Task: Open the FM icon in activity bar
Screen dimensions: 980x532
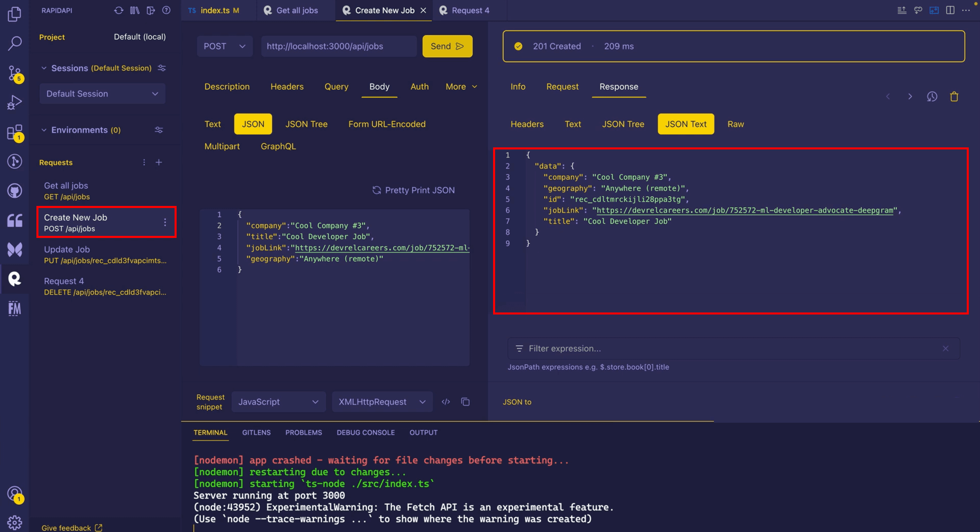Action: coord(14,308)
